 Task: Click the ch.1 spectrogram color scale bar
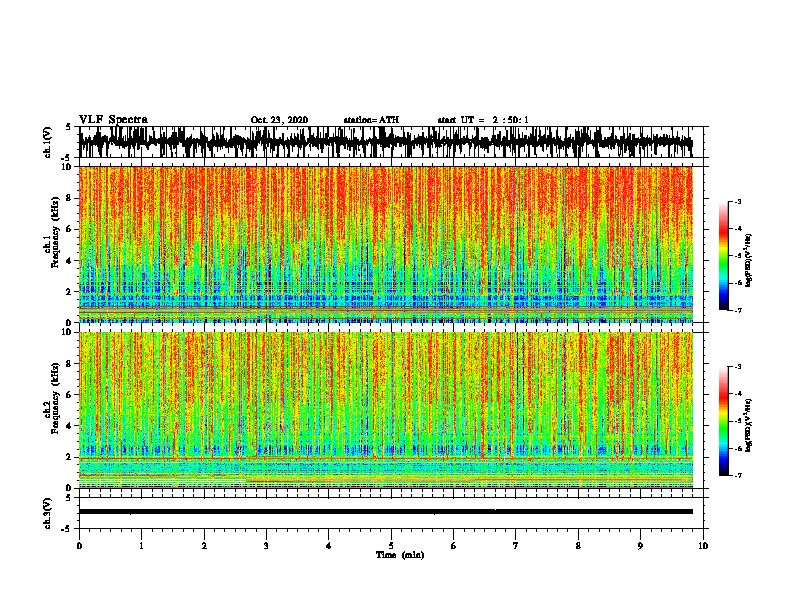723,256
